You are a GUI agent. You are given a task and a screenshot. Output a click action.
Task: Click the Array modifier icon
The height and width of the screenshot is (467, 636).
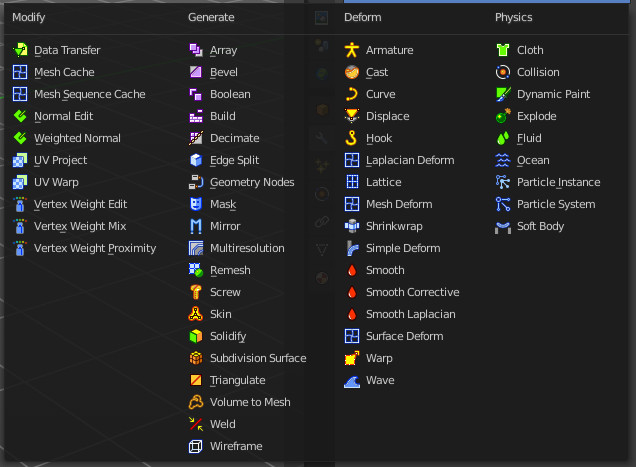point(196,50)
